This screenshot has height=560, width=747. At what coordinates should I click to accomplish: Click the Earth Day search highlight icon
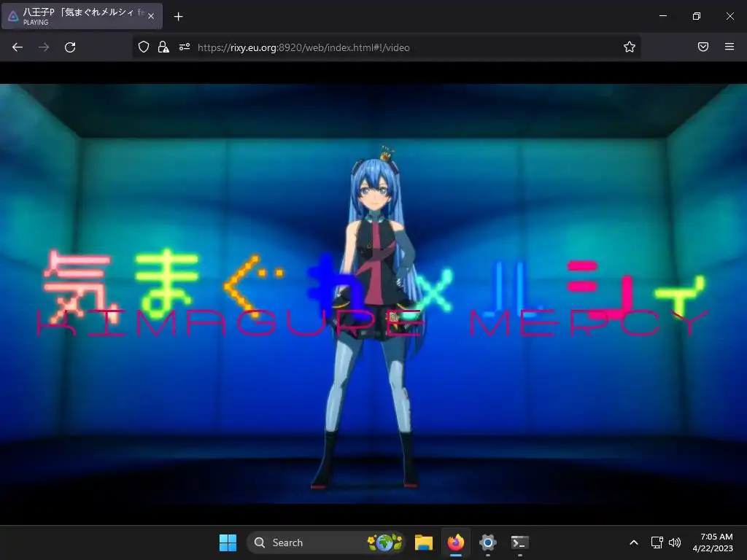click(384, 542)
